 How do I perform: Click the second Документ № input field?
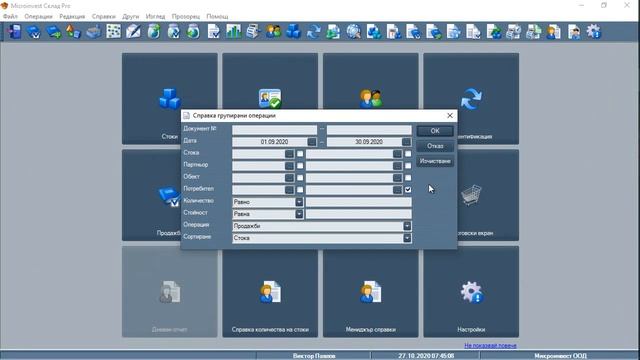[x=369, y=130]
